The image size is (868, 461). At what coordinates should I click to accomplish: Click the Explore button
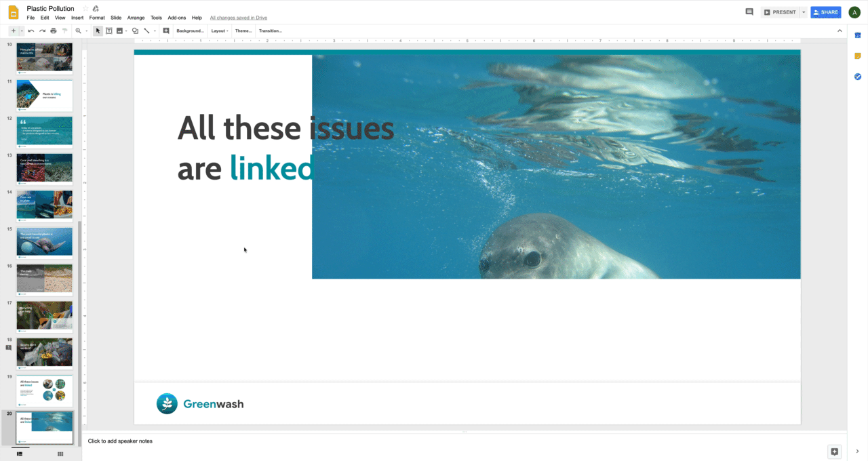pos(835,452)
